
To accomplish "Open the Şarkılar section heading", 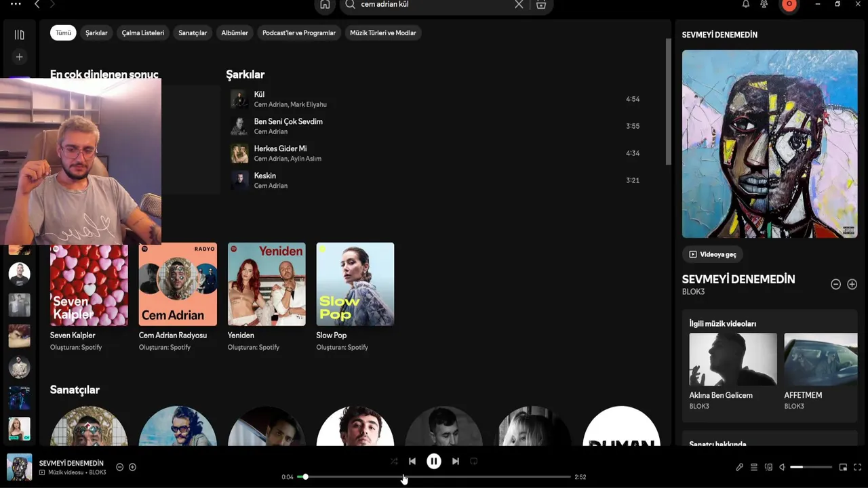I will click(x=245, y=75).
